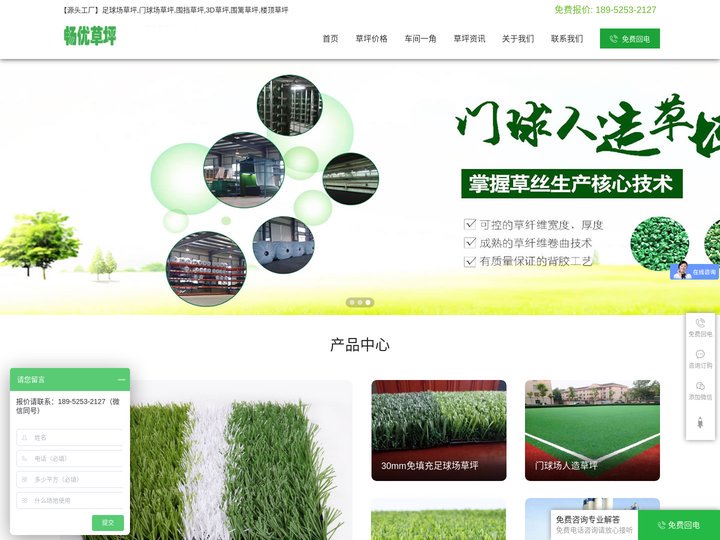
Task: Click the 免费报价 phone number at top
Action: click(x=605, y=10)
